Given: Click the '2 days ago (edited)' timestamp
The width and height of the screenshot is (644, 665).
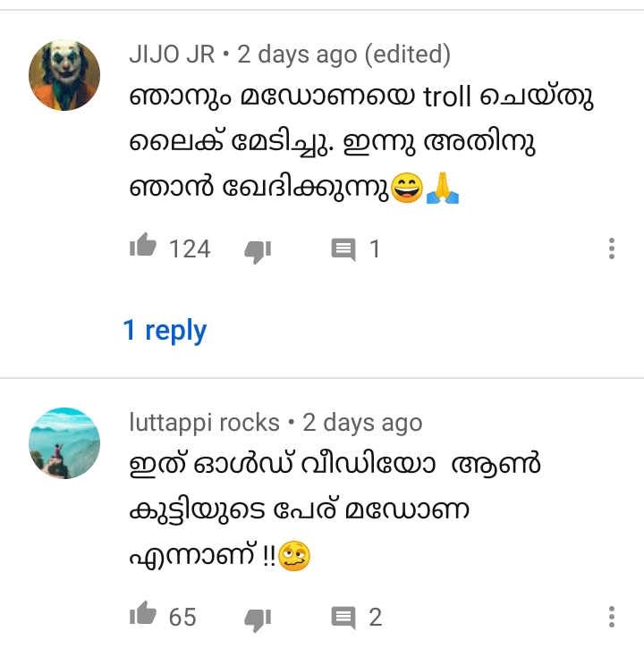Looking at the screenshot, I should click(x=343, y=55).
